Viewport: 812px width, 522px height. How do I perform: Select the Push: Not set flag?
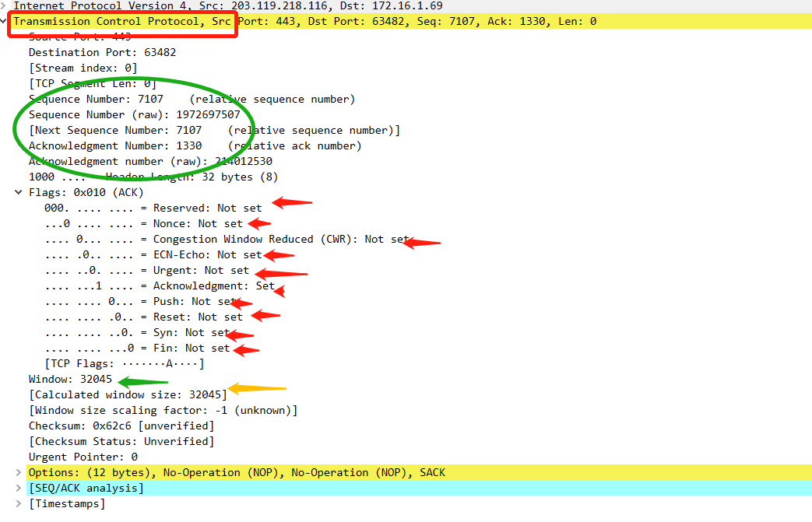(140, 301)
